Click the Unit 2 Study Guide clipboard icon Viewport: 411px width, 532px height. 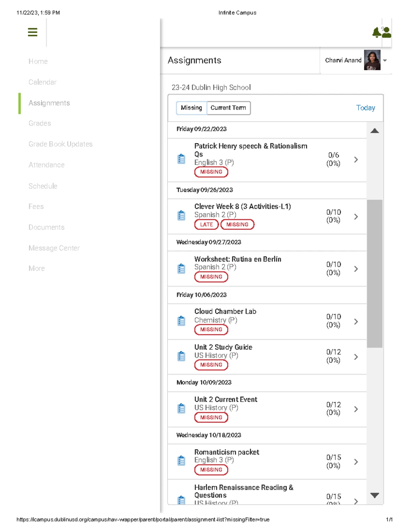pos(181,356)
